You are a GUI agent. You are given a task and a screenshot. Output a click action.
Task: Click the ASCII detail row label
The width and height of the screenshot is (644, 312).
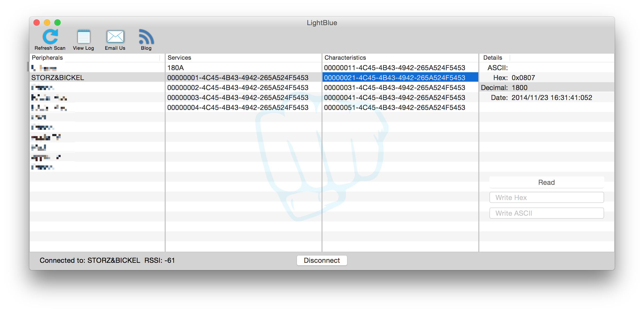click(498, 68)
